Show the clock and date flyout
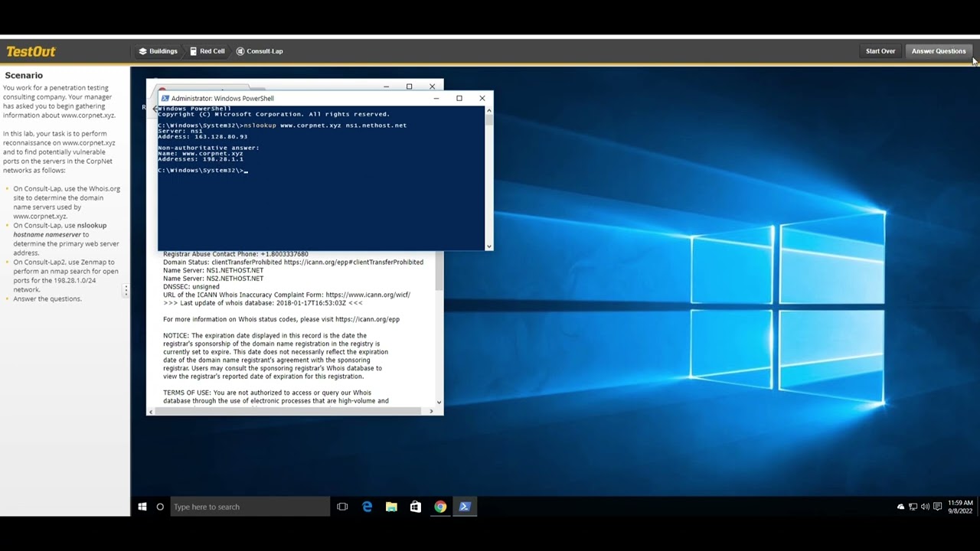Viewport: 980px width, 551px height. 960,507
